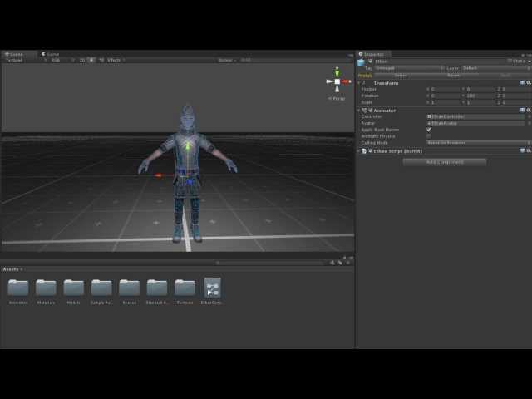
Task: Click the Add Component button
Action: tap(445, 161)
